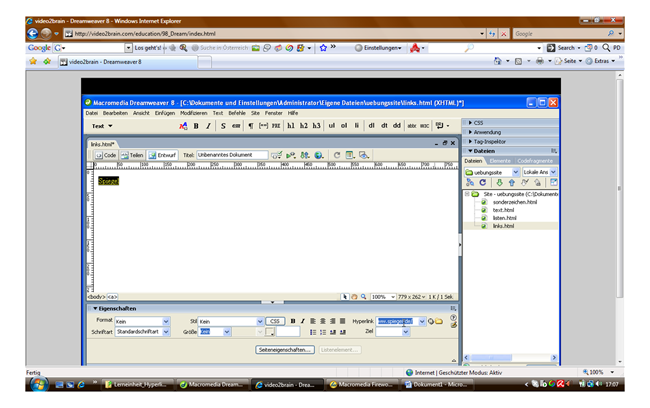Select listen.html in the file tree

coord(504,218)
